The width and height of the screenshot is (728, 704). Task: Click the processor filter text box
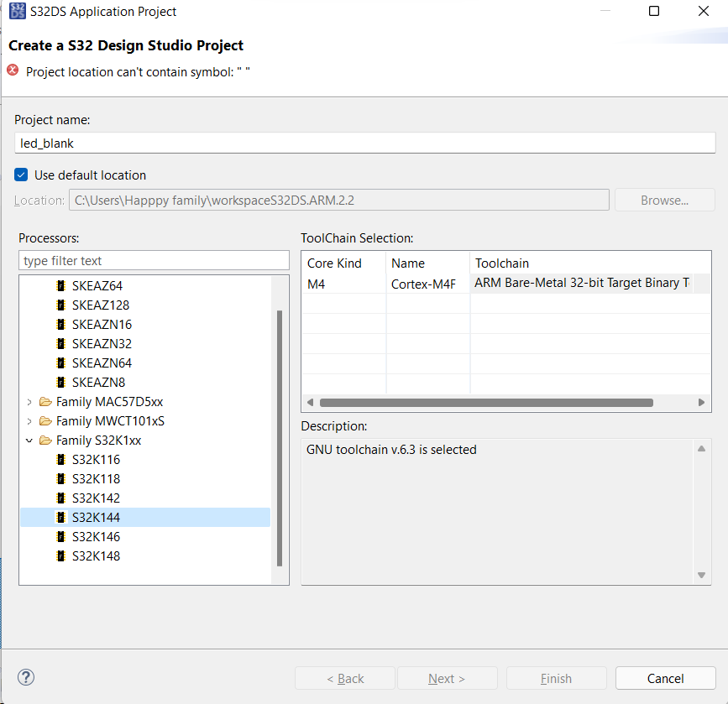tap(154, 261)
